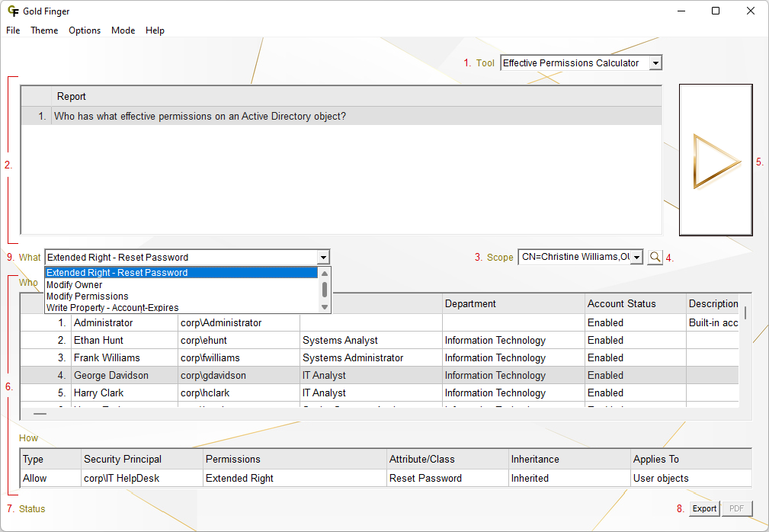Click the Department column header

[x=513, y=304]
